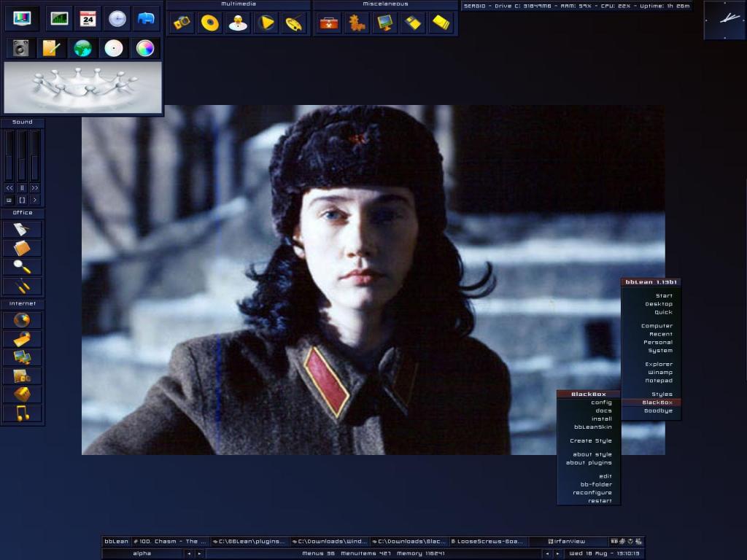This screenshot has height=560, width=747.
Task: Open the yellow disc icon in Multimedia
Action: pos(210,23)
